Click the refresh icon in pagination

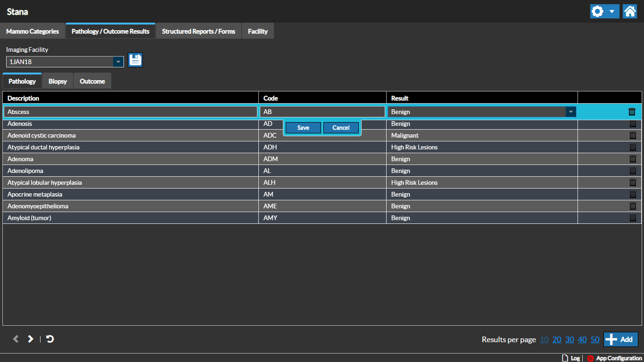click(50, 339)
